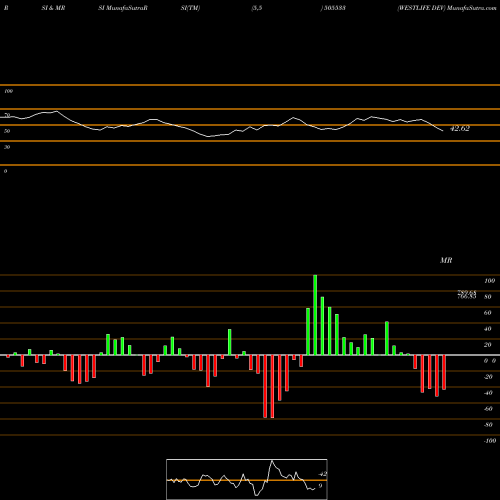The width and height of the screenshot is (500, 500).
Task: Click the "SI MunafaSutraR" header label
Action: [123, 8]
